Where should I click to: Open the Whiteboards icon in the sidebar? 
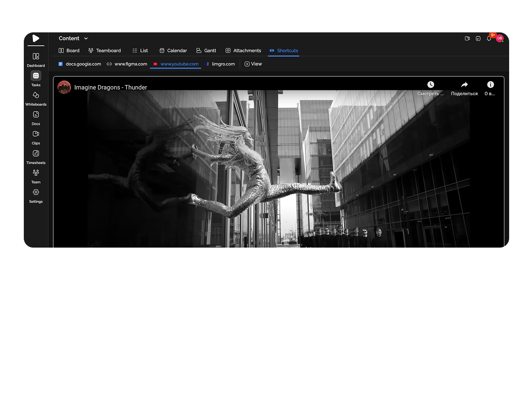click(36, 95)
